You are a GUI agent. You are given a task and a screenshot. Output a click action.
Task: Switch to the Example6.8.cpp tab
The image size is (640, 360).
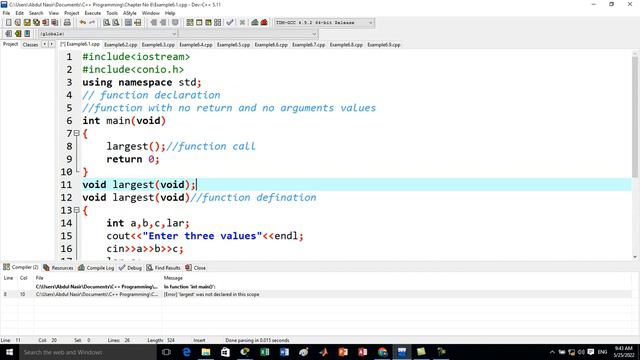pos(346,44)
